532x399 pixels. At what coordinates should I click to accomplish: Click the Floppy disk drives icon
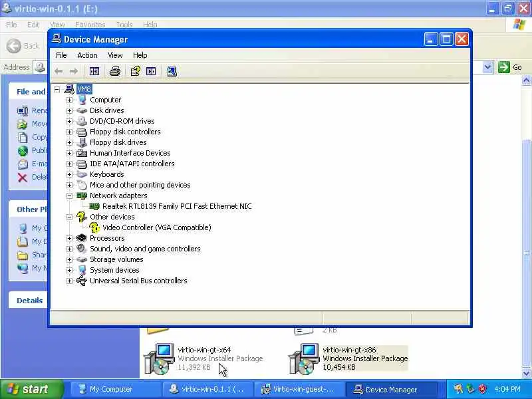tap(82, 142)
